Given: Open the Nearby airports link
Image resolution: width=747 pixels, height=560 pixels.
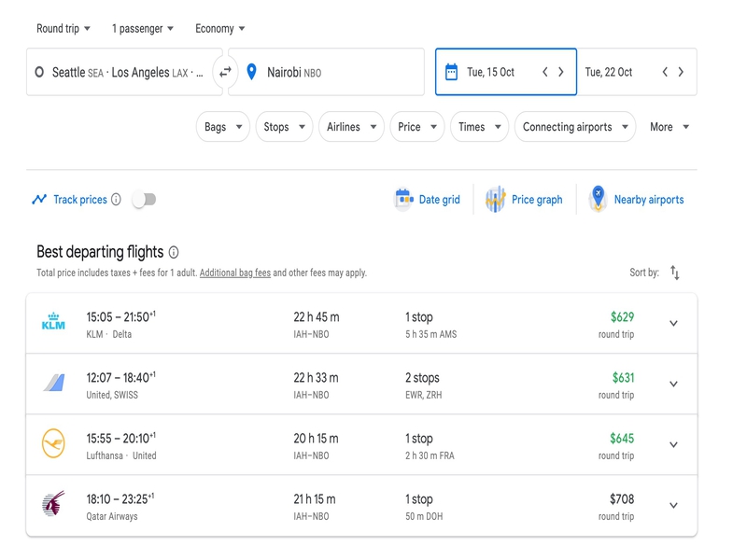Looking at the screenshot, I should click(649, 200).
